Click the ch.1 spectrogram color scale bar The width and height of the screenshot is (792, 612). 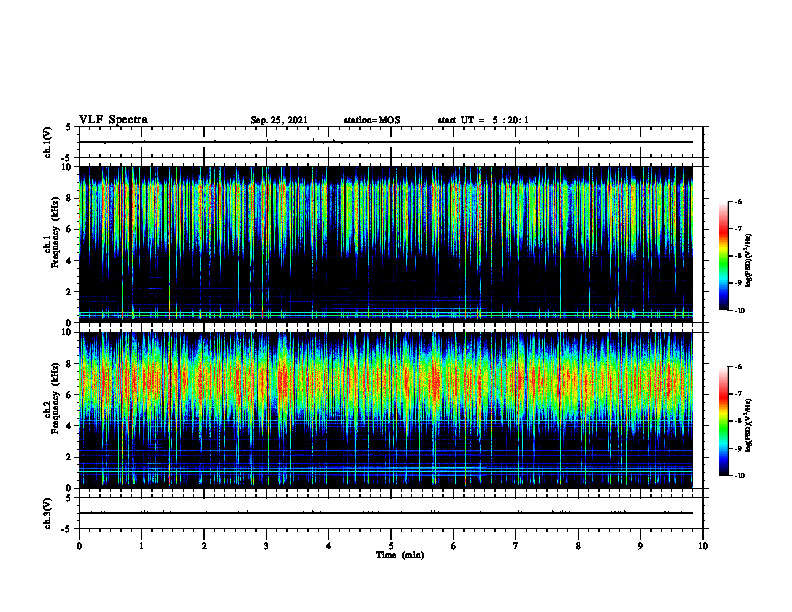[724, 256]
